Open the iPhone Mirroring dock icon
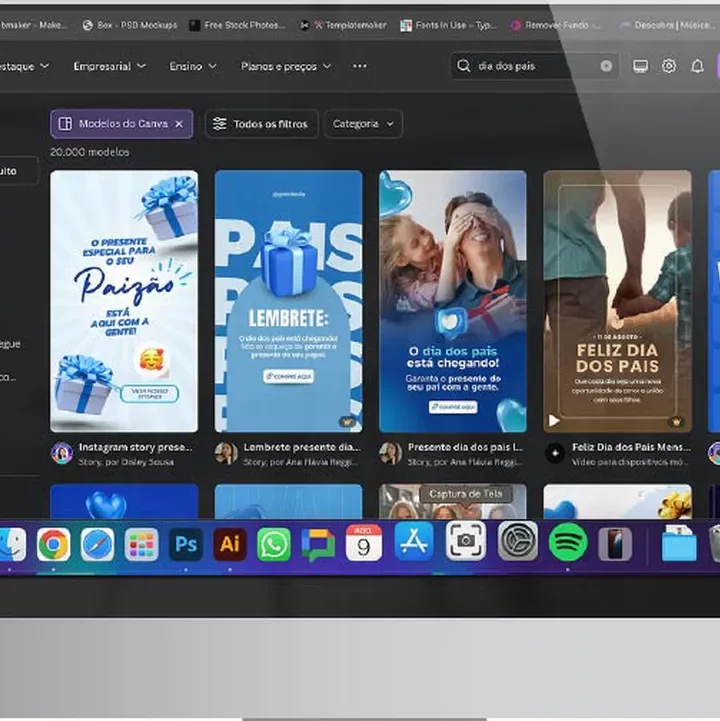Image resolution: width=720 pixels, height=721 pixels. tap(615, 544)
